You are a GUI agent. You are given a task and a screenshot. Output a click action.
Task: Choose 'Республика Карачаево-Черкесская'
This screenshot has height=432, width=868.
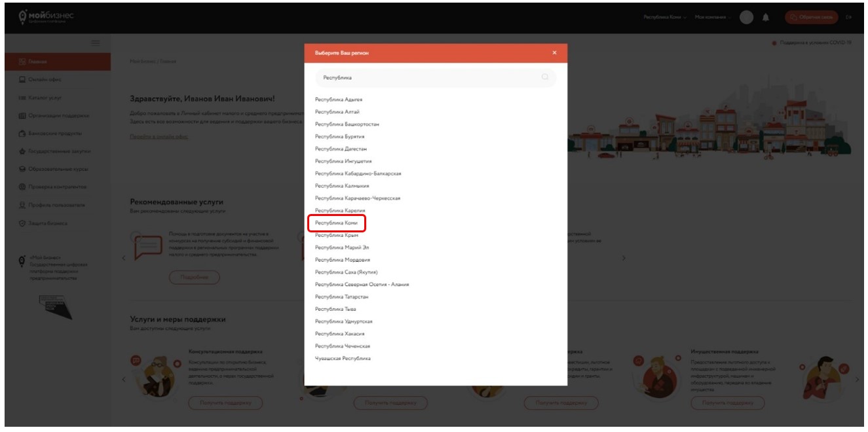(x=358, y=198)
